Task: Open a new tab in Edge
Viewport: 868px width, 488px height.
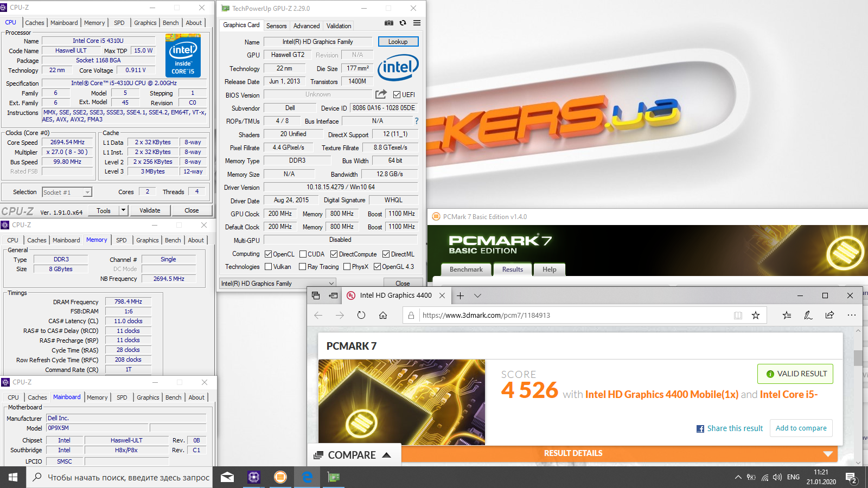Action: click(460, 296)
